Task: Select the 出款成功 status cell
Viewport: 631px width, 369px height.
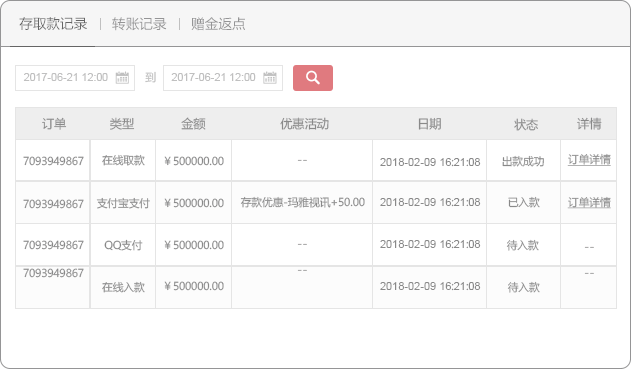Action: point(523,161)
